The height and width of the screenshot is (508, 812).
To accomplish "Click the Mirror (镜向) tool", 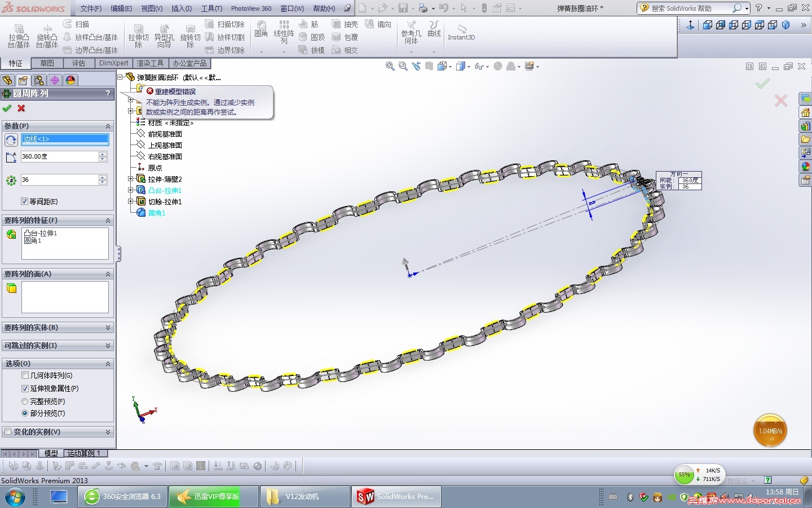I will point(378,24).
